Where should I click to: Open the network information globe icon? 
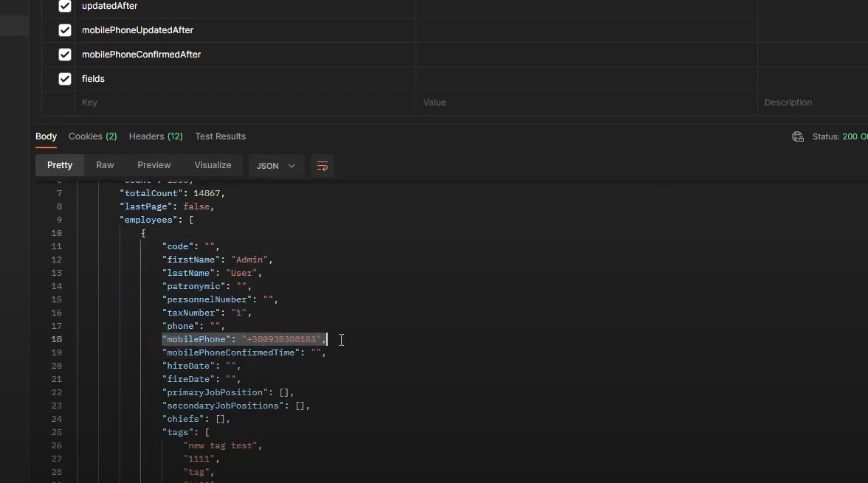pos(798,136)
